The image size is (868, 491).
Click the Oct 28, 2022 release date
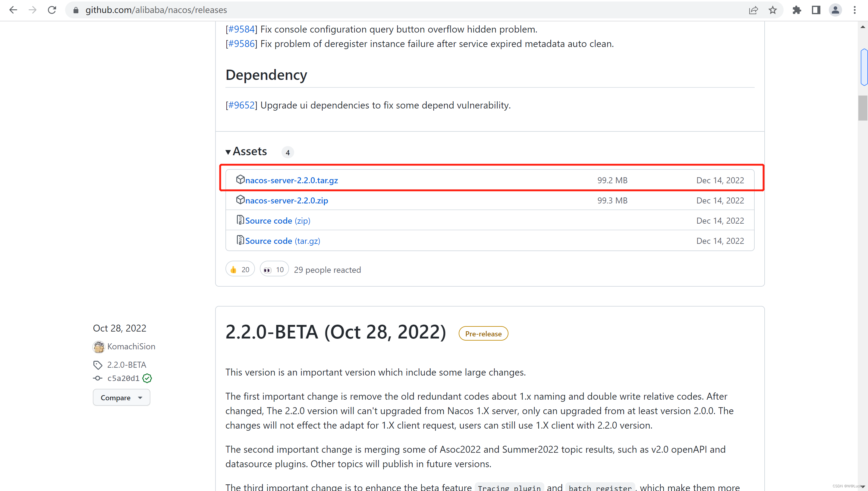click(x=120, y=328)
